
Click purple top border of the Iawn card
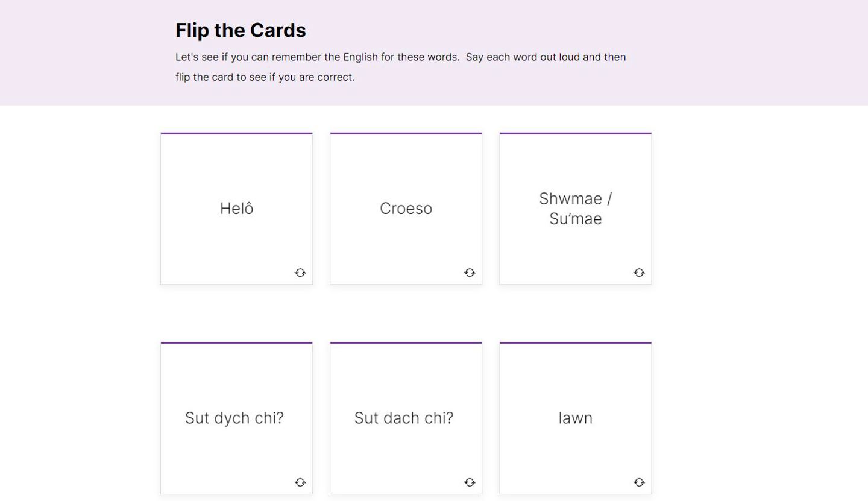pos(575,343)
